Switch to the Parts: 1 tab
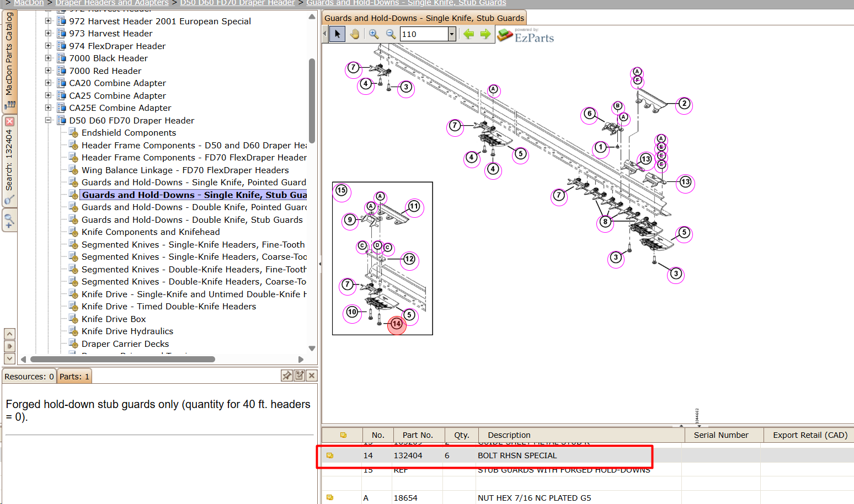Screen dimensions: 854x504 coord(74,377)
